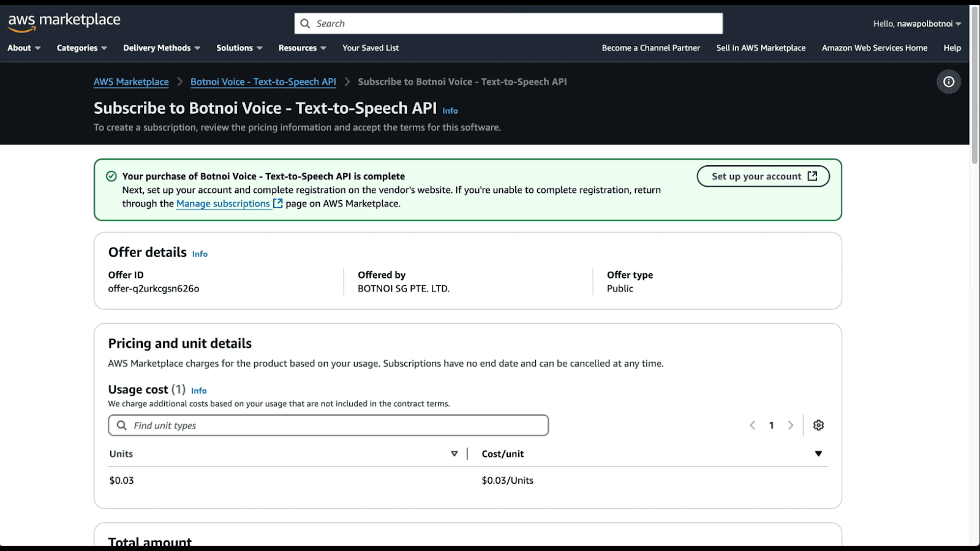
Task: Click the Public offer type value
Action: (620, 288)
